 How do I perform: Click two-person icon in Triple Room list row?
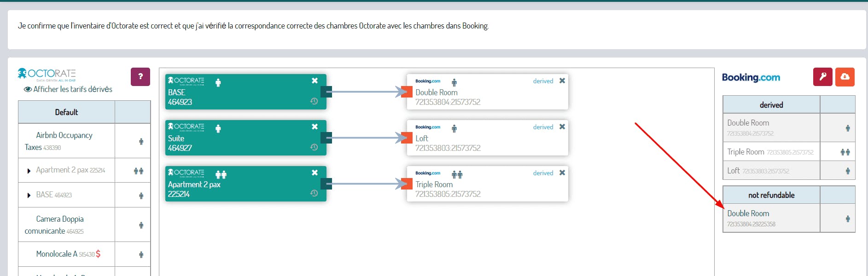pos(845,152)
